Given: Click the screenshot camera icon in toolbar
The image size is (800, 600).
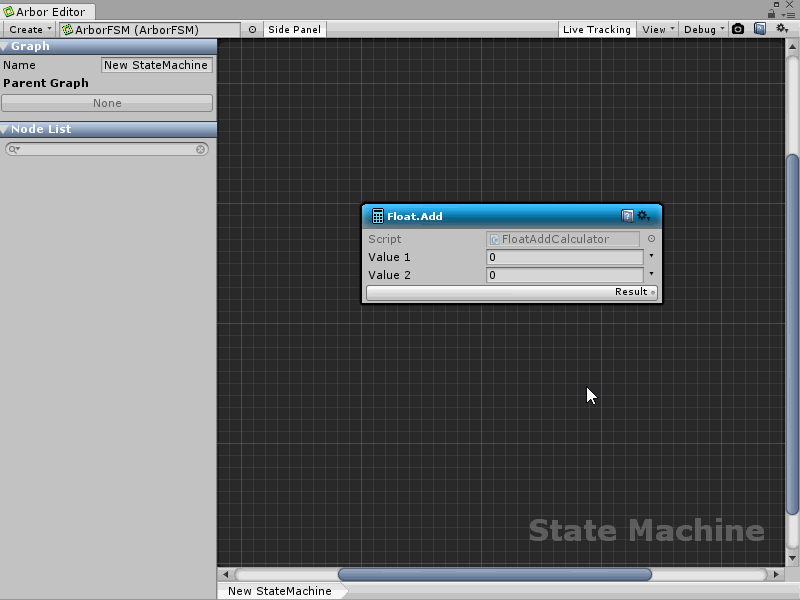Looking at the screenshot, I should click(x=738, y=29).
